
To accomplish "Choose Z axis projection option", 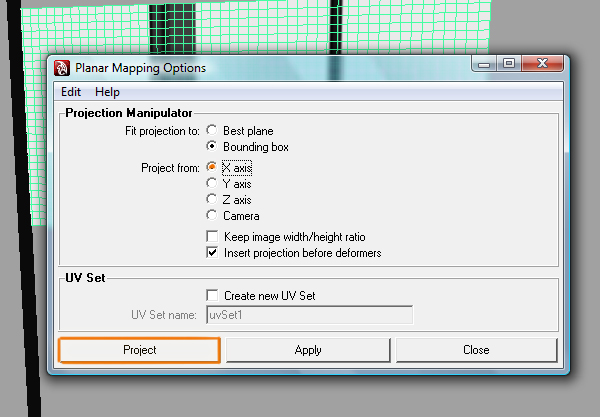I will (212, 199).
